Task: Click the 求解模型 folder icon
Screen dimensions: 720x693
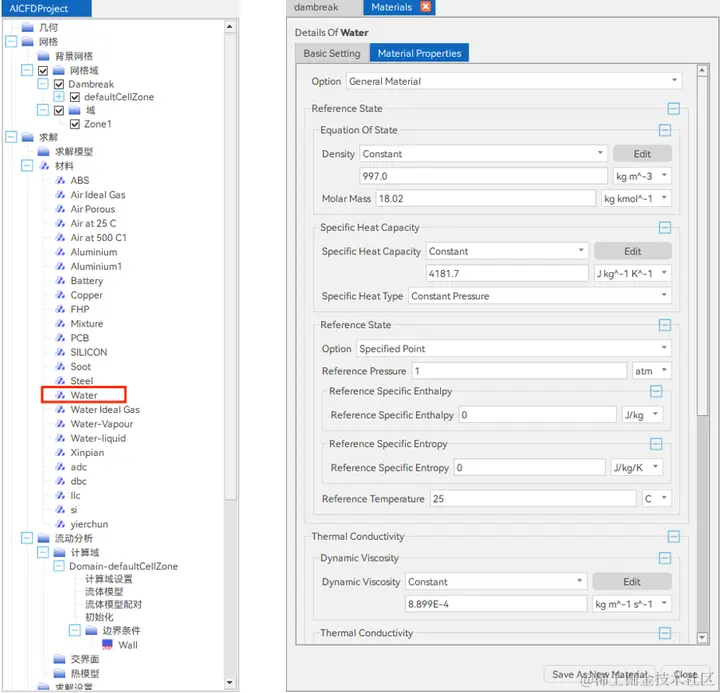Action: coord(44,151)
